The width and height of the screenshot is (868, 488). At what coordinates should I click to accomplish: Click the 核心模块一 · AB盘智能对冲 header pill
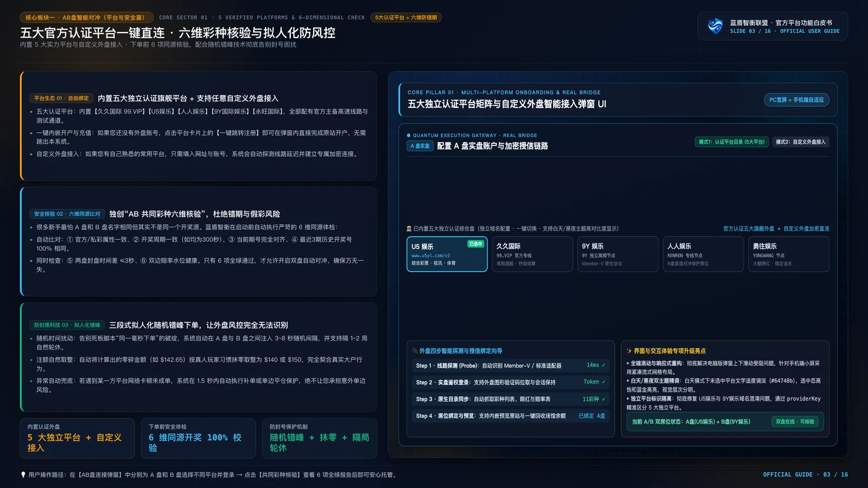click(86, 17)
